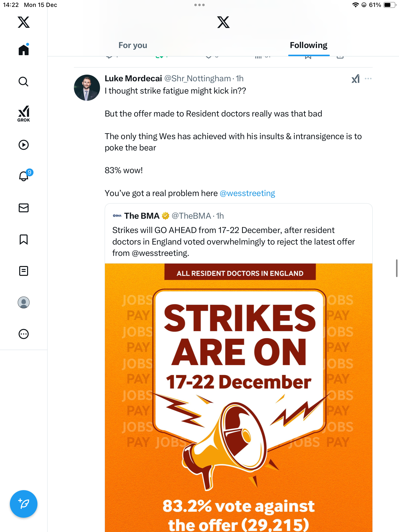The height and width of the screenshot is (532, 399).
Task: Expand the More circle menu in sidebar
Action: tap(24, 334)
